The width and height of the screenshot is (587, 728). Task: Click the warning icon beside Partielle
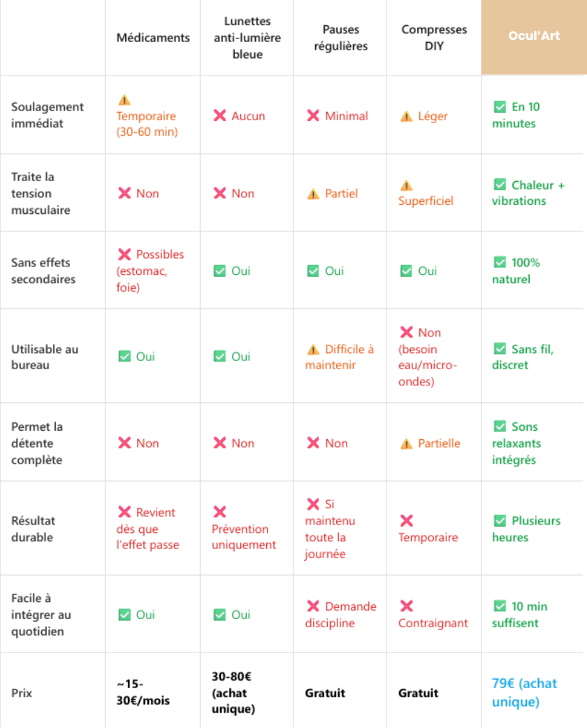pos(406,443)
